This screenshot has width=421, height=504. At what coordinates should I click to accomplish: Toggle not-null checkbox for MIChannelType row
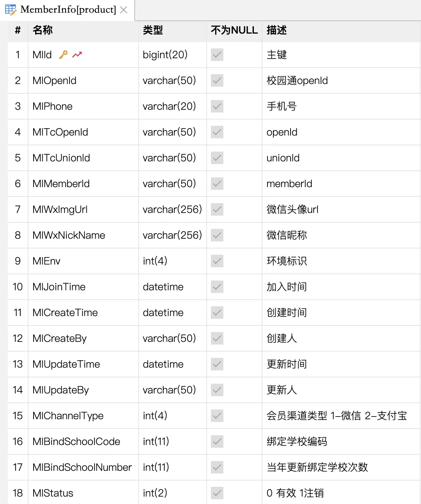tap(217, 416)
